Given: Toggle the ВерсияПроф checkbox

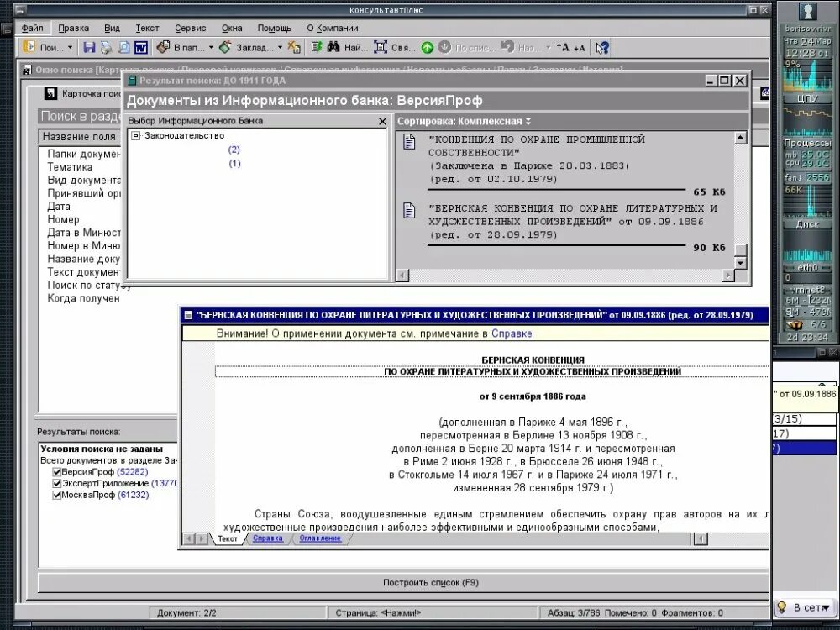Looking at the screenshot, I should [57, 472].
